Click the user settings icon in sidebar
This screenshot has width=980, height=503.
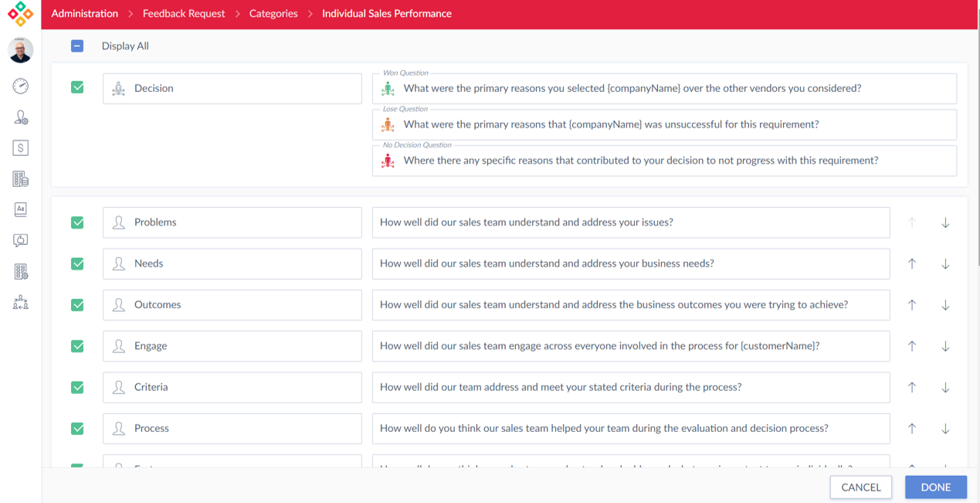tap(21, 117)
